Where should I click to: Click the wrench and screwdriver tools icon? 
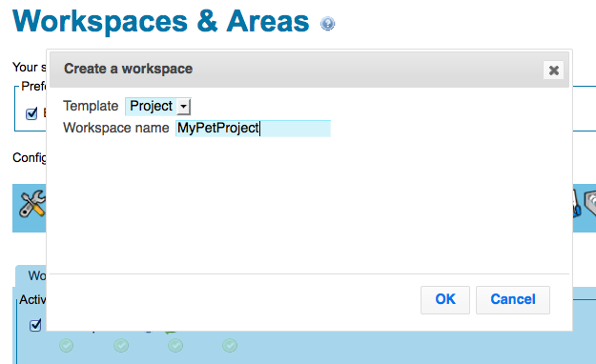tap(32, 204)
